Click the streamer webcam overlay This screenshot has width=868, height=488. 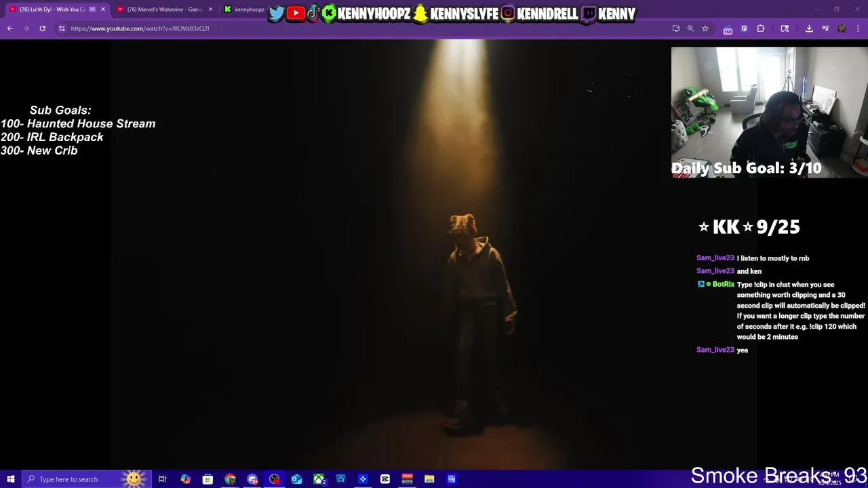(x=769, y=112)
